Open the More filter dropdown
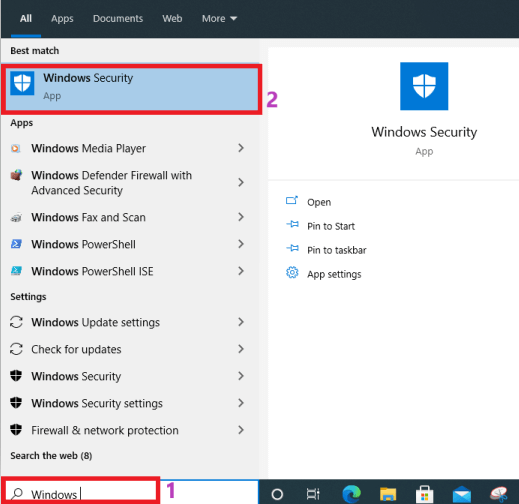Image resolution: width=519 pixels, height=504 pixels. coord(219,18)
